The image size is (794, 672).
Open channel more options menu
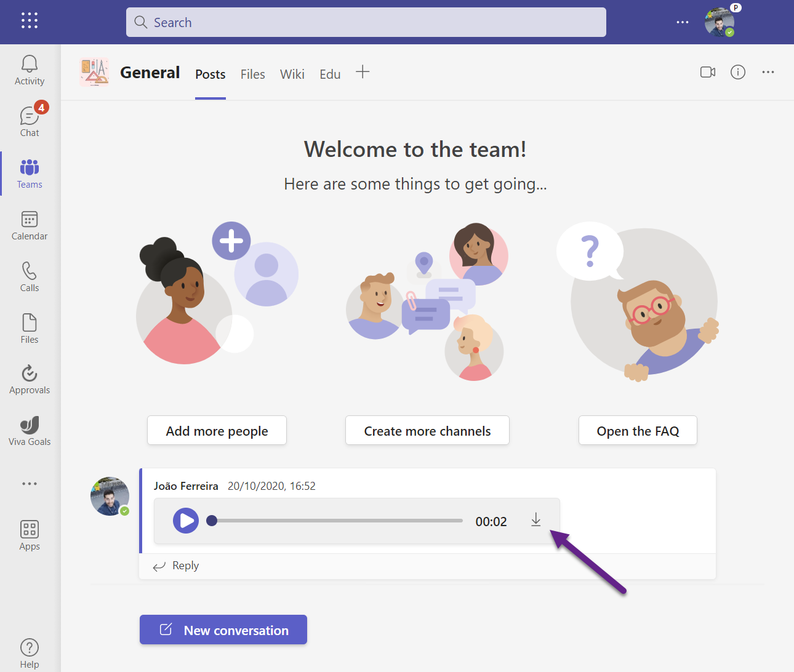(768, 72)
